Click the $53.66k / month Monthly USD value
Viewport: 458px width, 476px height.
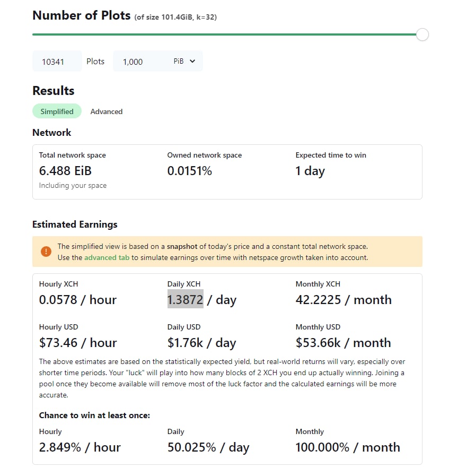(343, 343)
